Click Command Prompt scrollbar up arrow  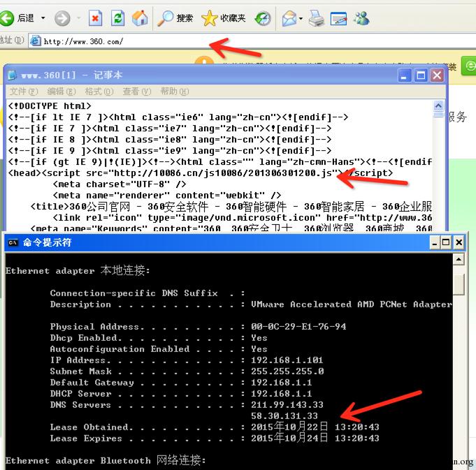[x=459, y=260]
